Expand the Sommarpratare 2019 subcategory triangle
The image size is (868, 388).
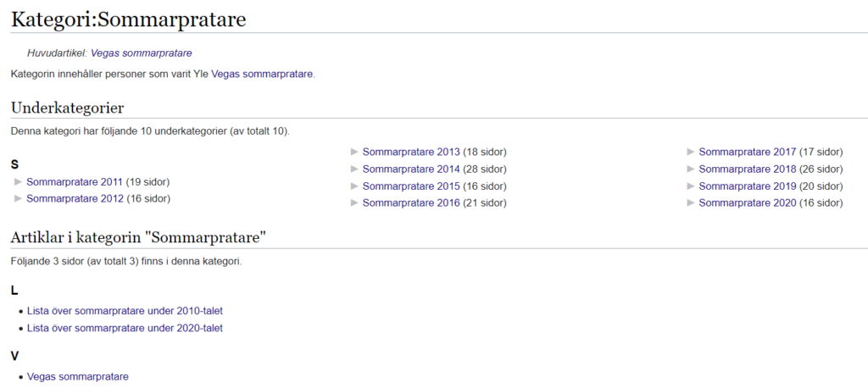[691, 186]
